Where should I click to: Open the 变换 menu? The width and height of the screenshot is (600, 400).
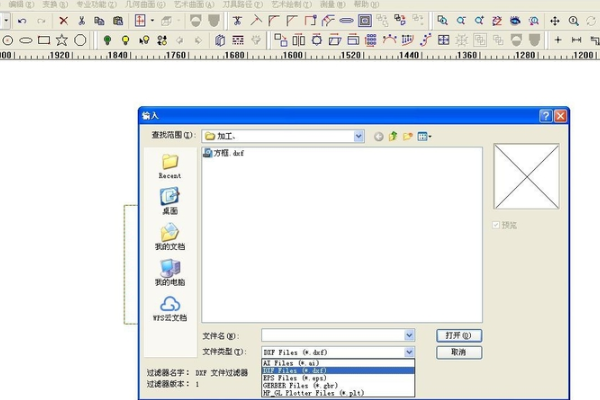(x=55, y=5)
